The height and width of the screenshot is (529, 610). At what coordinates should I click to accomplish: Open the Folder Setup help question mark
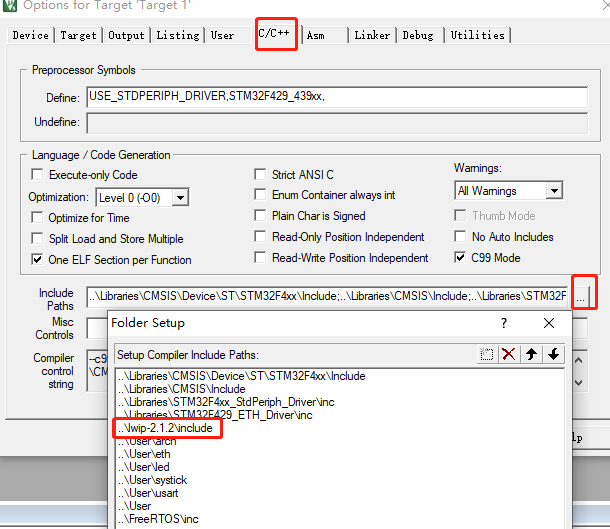tap(504, 323)
